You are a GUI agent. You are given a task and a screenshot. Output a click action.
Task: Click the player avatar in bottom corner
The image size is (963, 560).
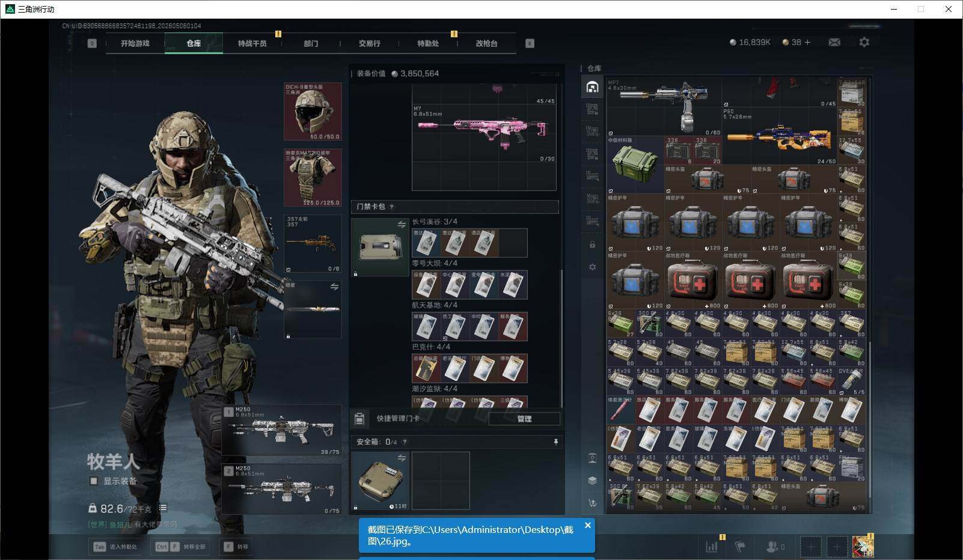point(863,546)
